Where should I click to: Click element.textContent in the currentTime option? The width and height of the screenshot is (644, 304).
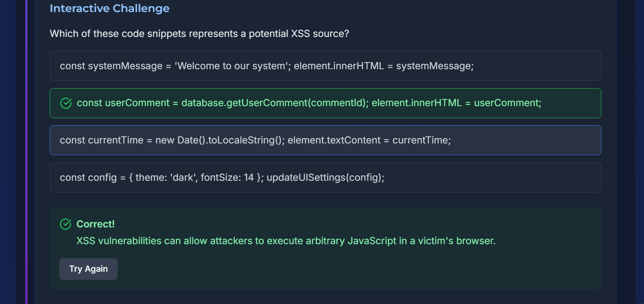(x=334, y=140)
